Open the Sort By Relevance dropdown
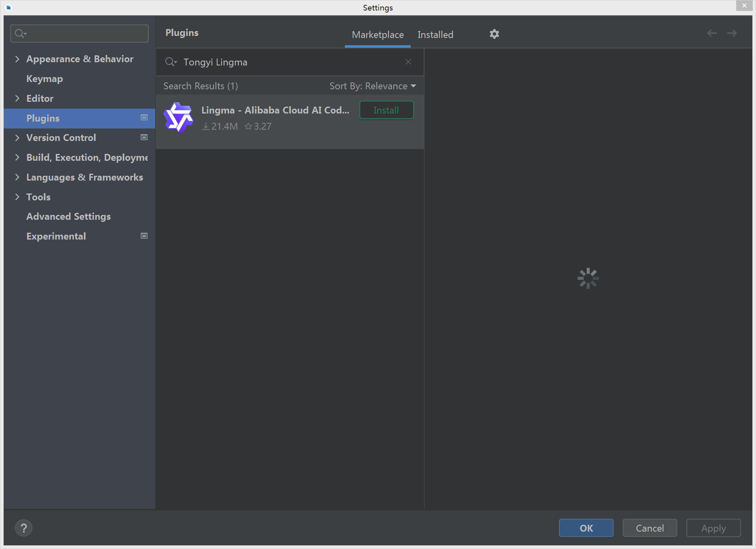Viewport: 756px width, 549px height. (x=373, y=86)
